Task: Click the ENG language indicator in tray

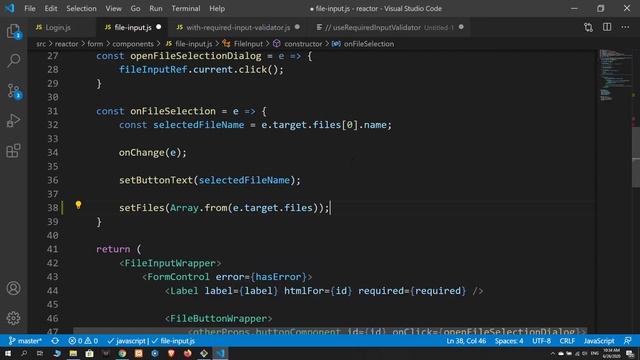Action: point(594,353)
